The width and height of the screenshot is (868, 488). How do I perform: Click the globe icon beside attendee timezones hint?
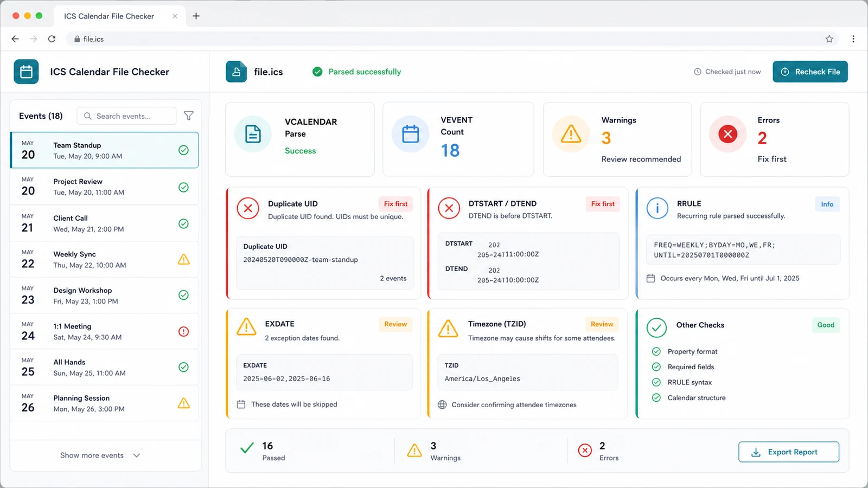tap(442, 404)
